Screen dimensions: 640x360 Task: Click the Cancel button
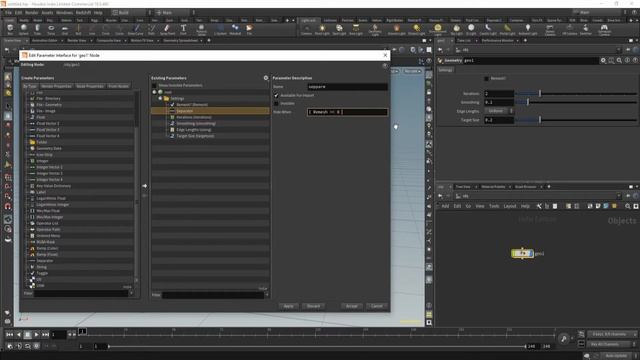[376, 306]
